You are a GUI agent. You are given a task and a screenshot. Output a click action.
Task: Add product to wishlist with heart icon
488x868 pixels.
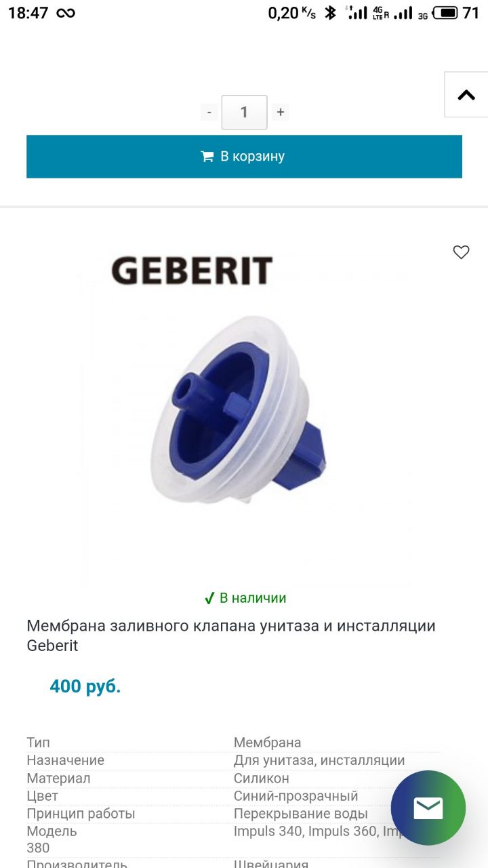(x=461, y=252)
